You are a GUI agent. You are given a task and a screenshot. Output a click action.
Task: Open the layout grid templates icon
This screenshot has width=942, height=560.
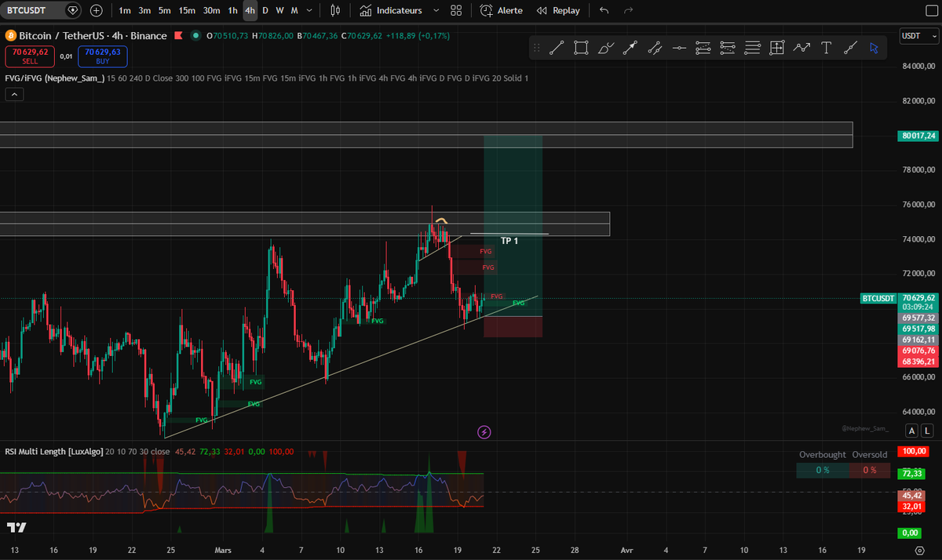point(456,10)
